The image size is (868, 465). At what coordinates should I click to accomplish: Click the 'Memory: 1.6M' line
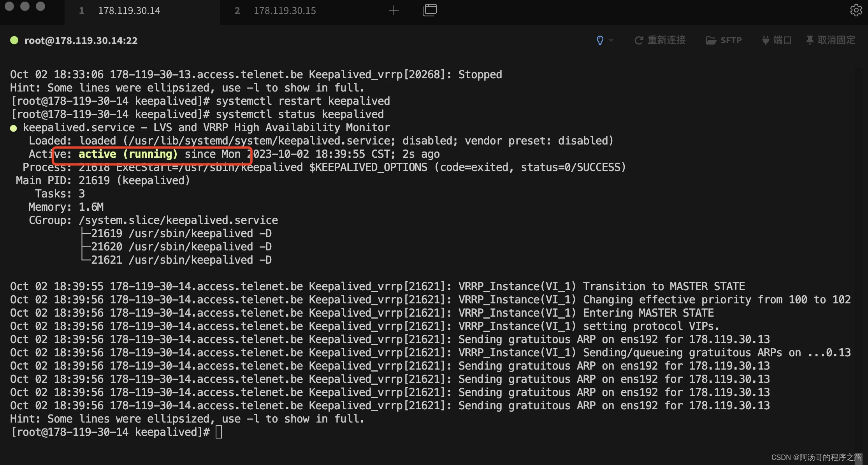coord(66,207)
